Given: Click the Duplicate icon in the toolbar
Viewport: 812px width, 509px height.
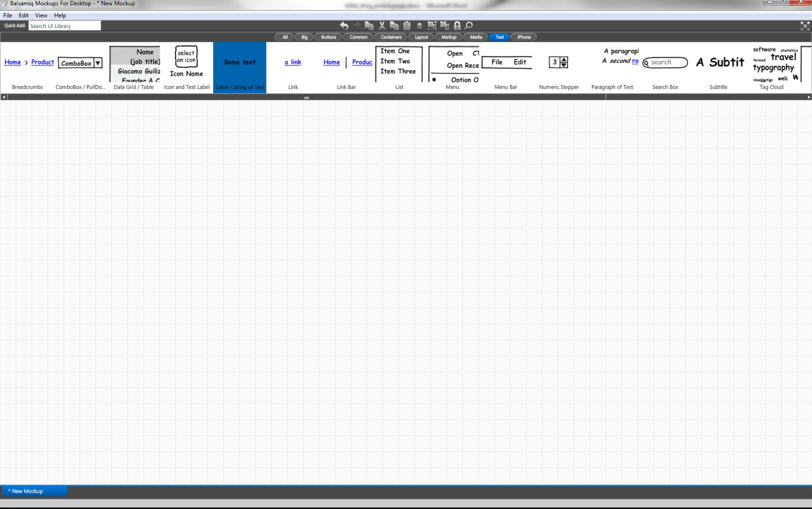Looking at the screenshot, I should click(x=394, y=25).
